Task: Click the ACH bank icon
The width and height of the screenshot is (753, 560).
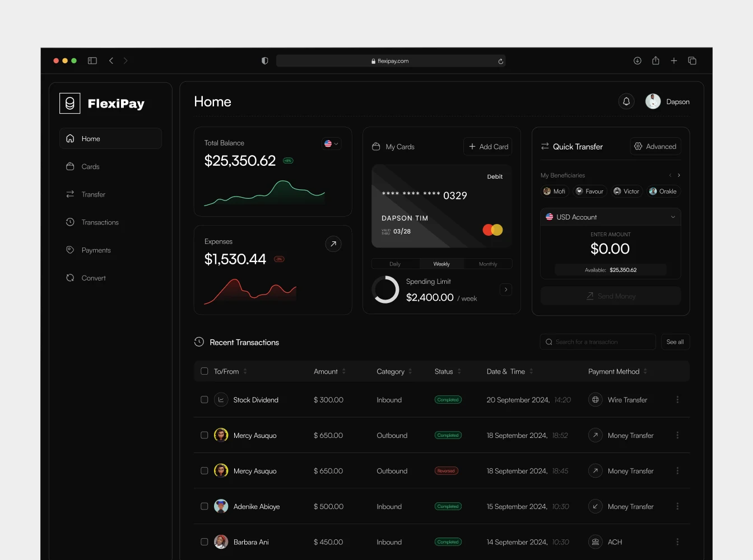Action: (x=596, y=542)
